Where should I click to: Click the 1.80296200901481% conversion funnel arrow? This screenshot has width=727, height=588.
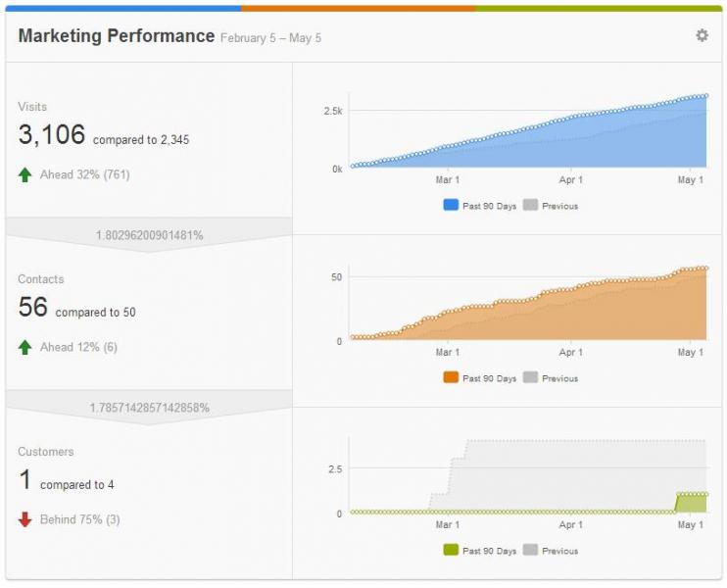149,235
